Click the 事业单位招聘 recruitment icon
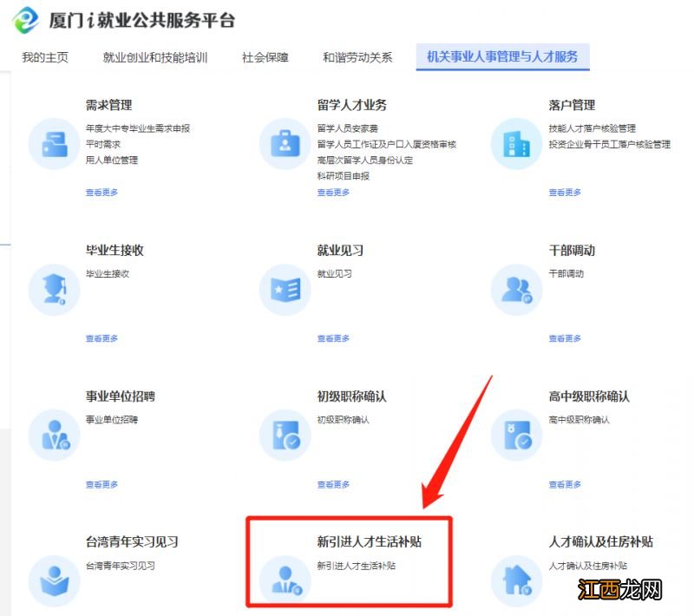This screenshot has height=616, width=694. point(53,436)
